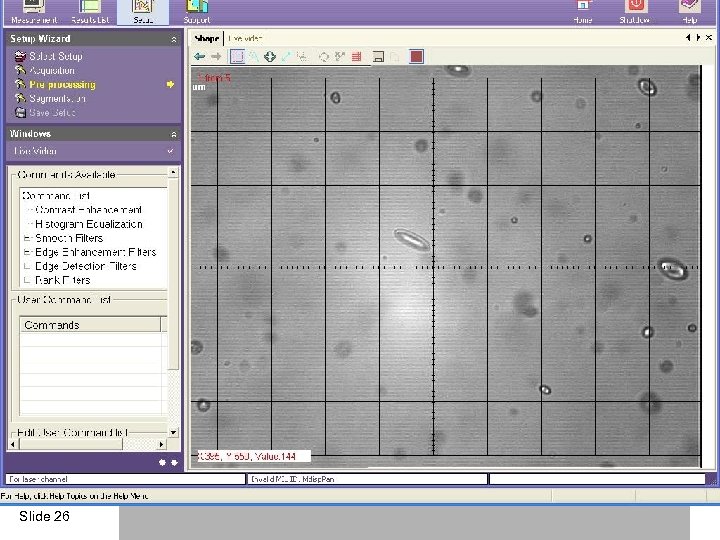Viewport: 720px width, 540px height.
Task: Click the vertical scrollbar thumb in panel
Action: [173, 273]
